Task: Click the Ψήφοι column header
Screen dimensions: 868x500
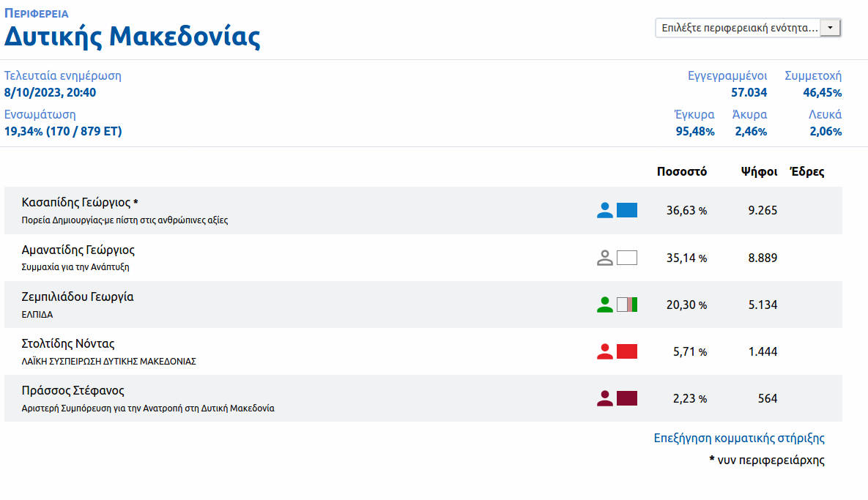Action: point(759,172)
